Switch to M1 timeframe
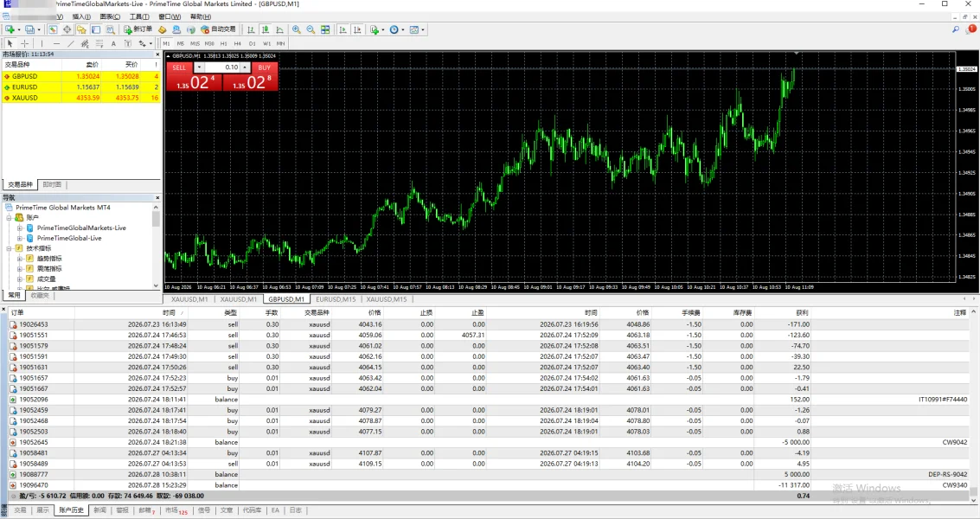Image resolution: width=980 pixels, height=519 pixels. pyautogui.click(x=166, y=44)
